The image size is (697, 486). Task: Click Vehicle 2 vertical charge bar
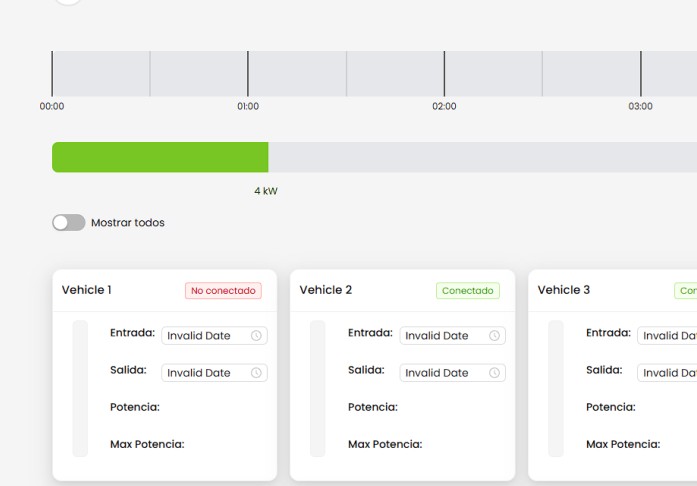(318, 388)
